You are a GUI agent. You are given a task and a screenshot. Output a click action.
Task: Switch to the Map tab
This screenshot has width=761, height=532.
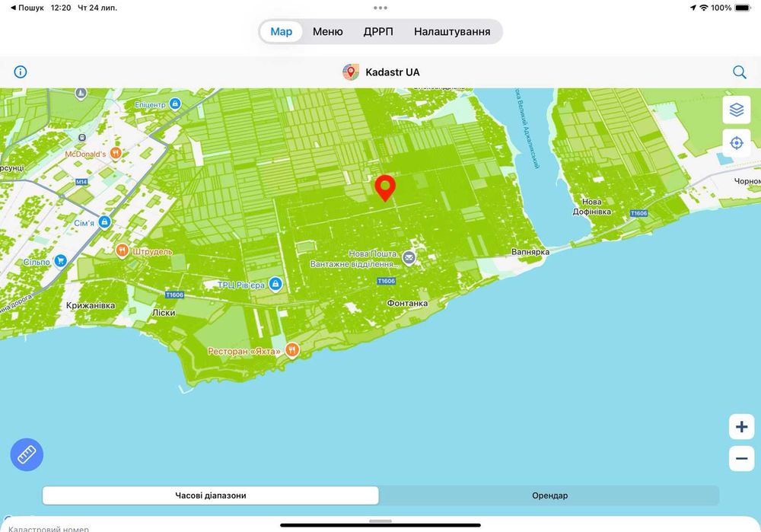click(x=281, y=31)
